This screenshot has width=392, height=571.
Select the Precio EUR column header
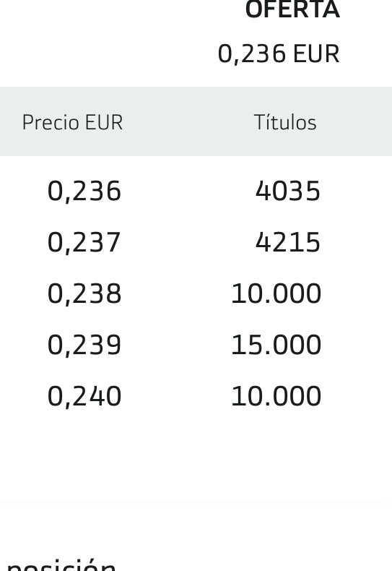[72, 122]
